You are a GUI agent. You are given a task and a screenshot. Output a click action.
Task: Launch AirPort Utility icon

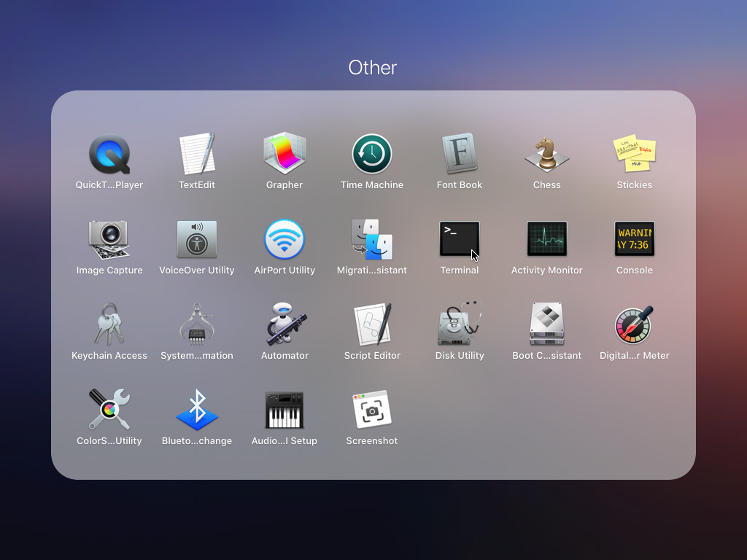click(x=285, y=239)
